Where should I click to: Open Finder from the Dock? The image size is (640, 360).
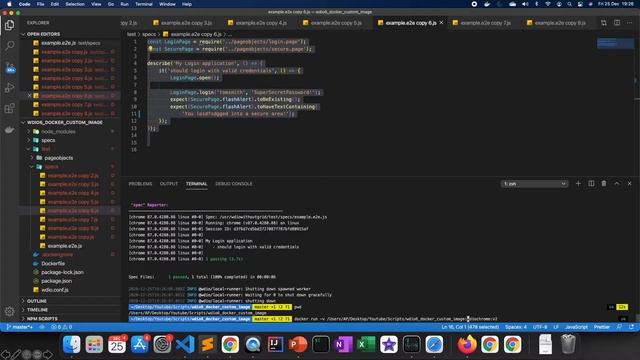click(72, 344)
